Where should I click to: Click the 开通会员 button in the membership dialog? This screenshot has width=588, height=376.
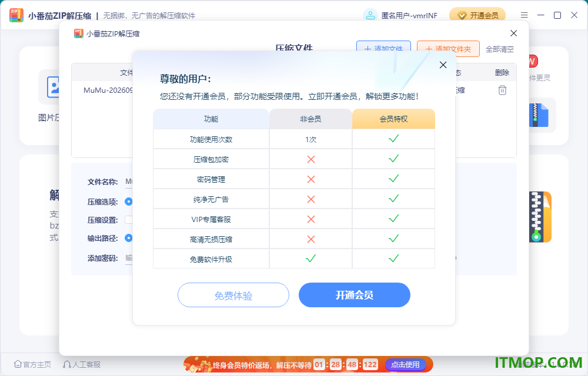[355, 295]
